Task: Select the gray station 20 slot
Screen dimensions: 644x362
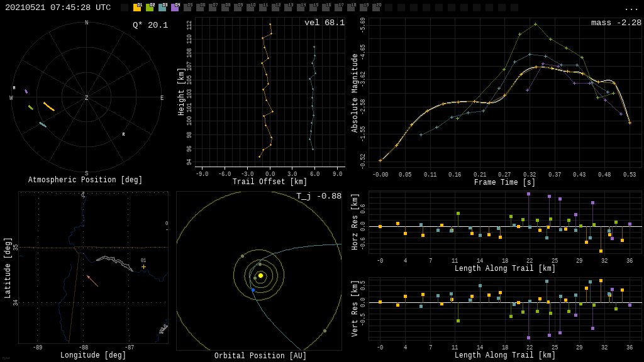Action: pyautogui.click(x=376, y=8)
